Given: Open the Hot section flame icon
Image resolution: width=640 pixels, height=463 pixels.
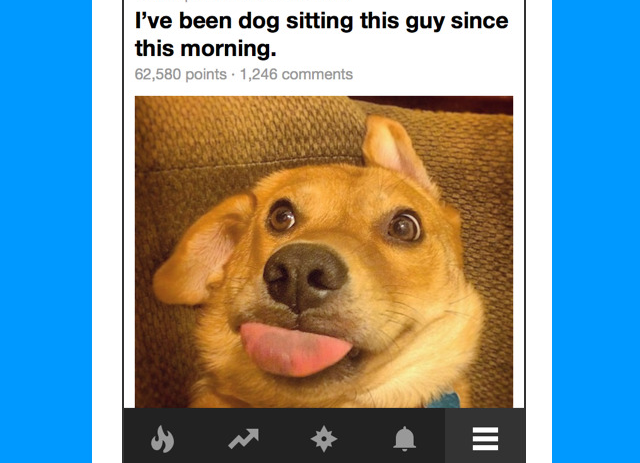Looking at the screenshot, I should pos(162,439).
